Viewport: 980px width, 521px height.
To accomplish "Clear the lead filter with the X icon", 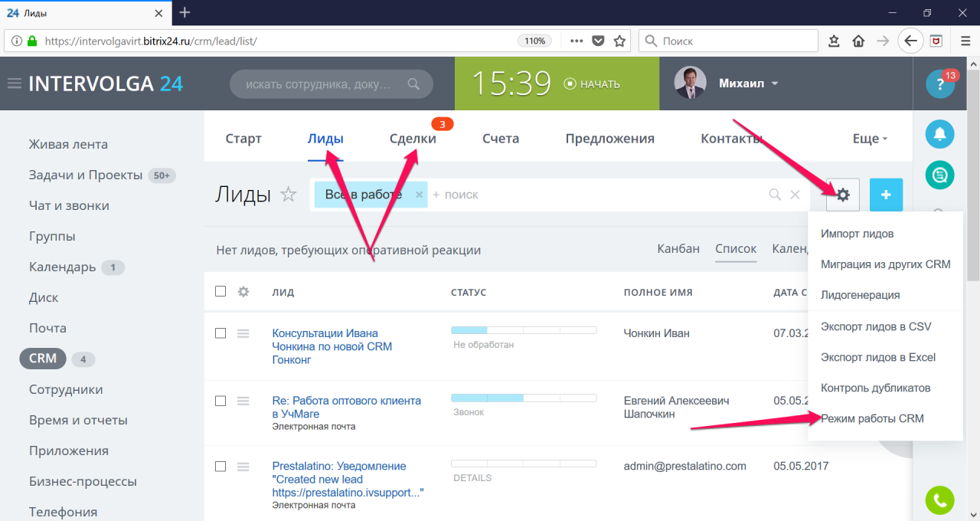I will [795, 195].
